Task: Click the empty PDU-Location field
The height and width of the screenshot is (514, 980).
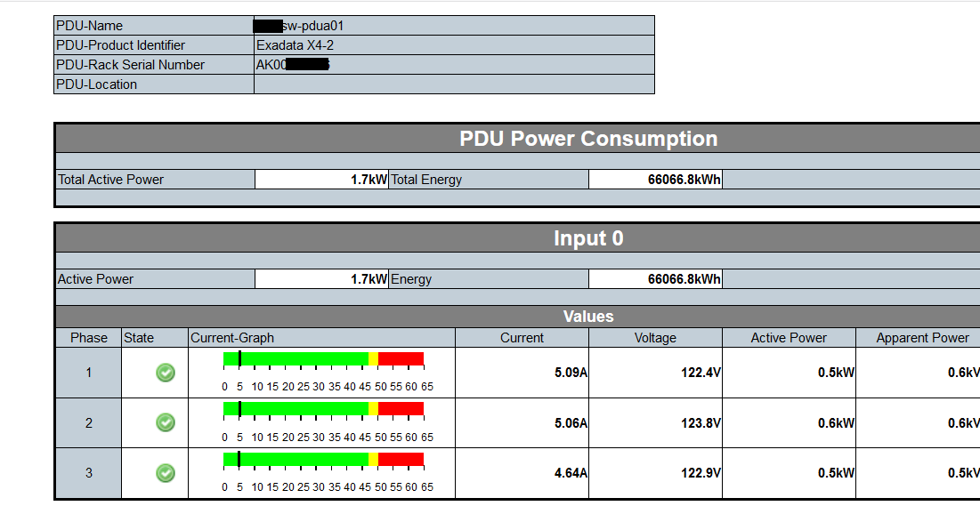Action: pos(454,84)
